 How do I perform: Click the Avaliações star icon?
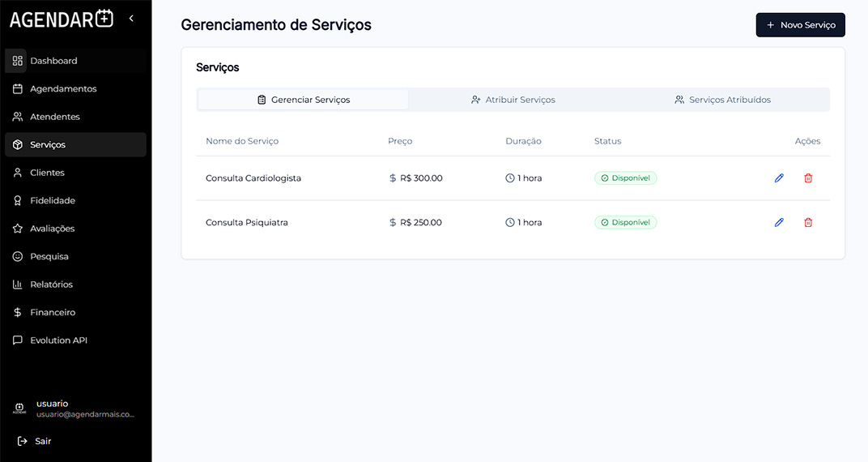coord(18,229)
